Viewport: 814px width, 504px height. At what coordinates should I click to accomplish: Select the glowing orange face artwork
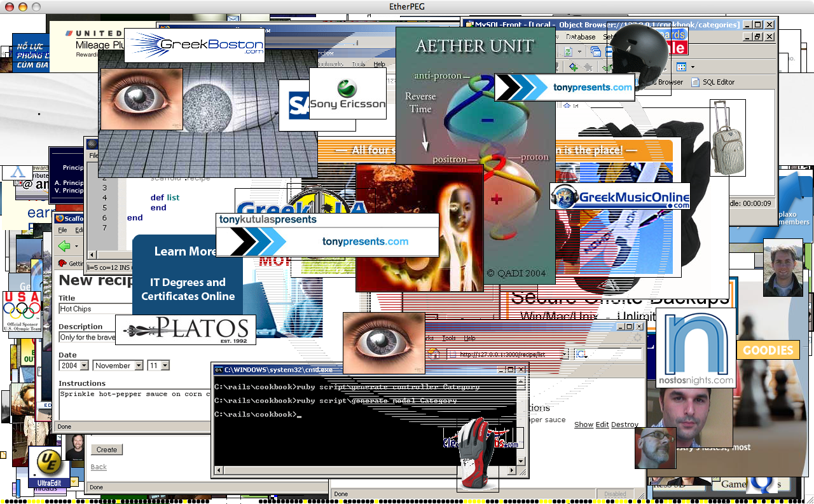coord(420,228)
